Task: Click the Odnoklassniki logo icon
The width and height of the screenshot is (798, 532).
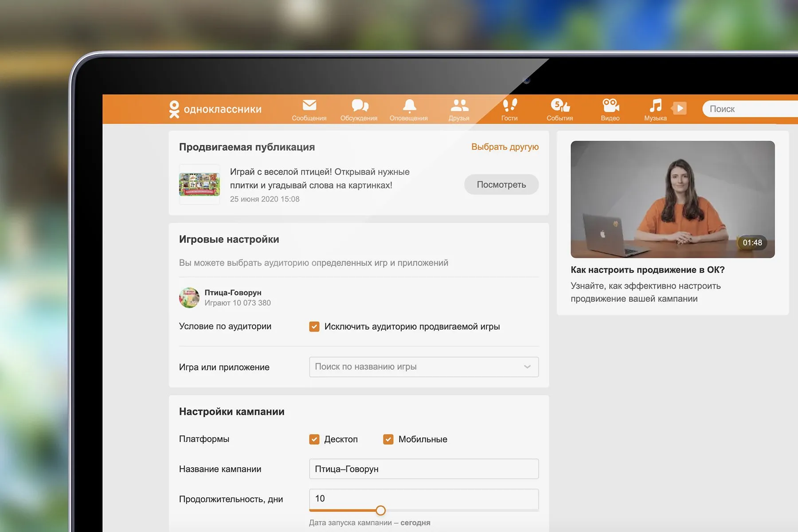Action: 174,109
